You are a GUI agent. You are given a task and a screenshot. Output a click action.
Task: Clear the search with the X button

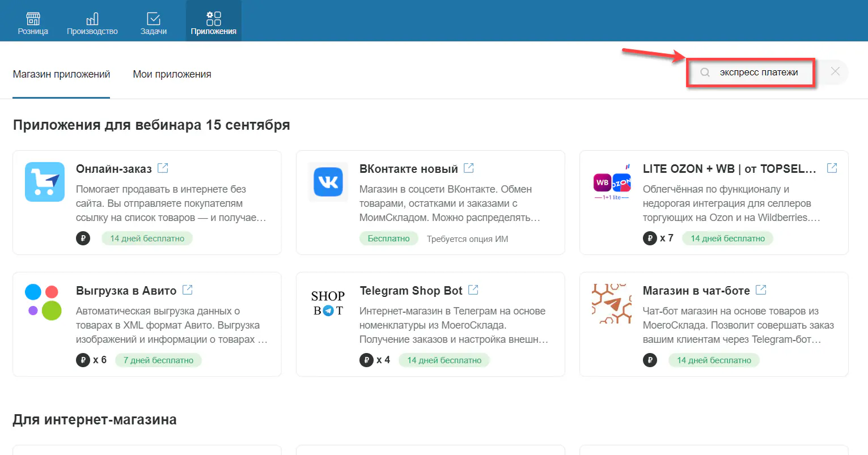click(835, 71)
